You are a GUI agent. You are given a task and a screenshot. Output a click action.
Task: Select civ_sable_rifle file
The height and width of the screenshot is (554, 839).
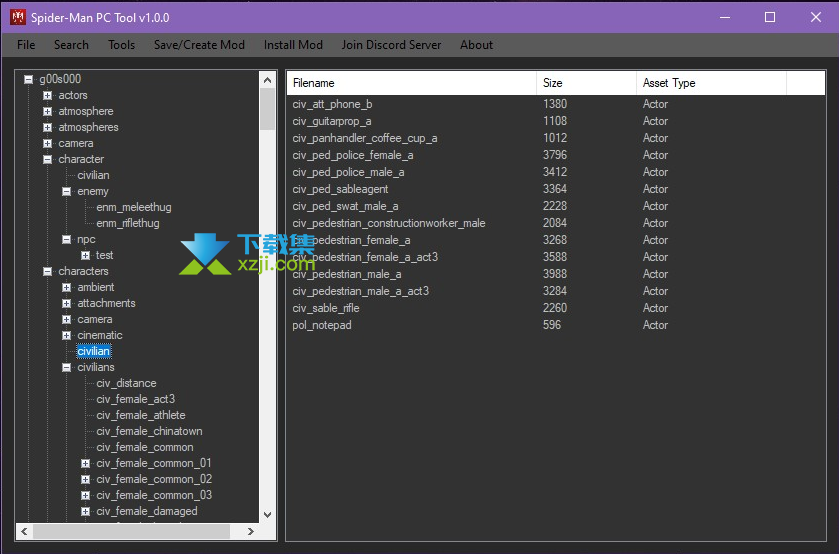click(x=326, y=308)
